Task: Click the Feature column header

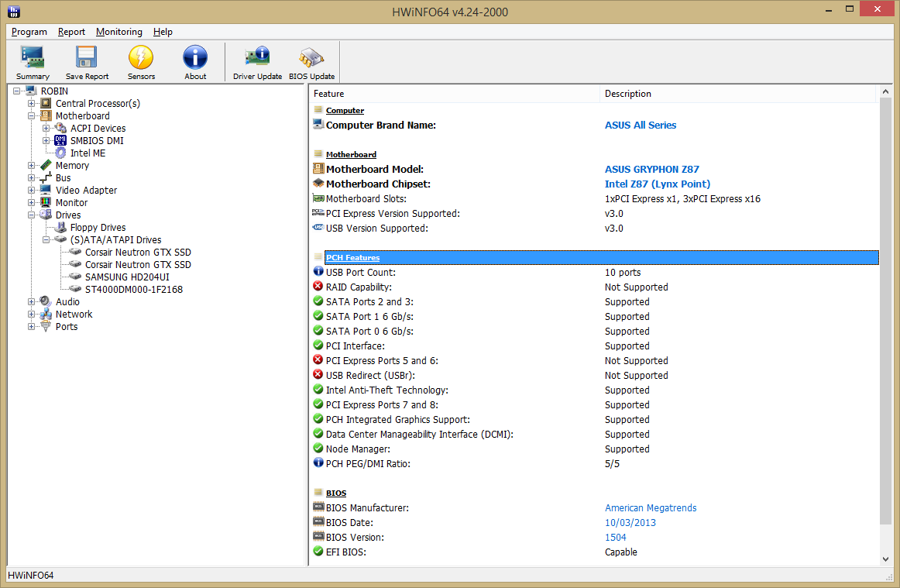Action: click(x=454, y=94)
